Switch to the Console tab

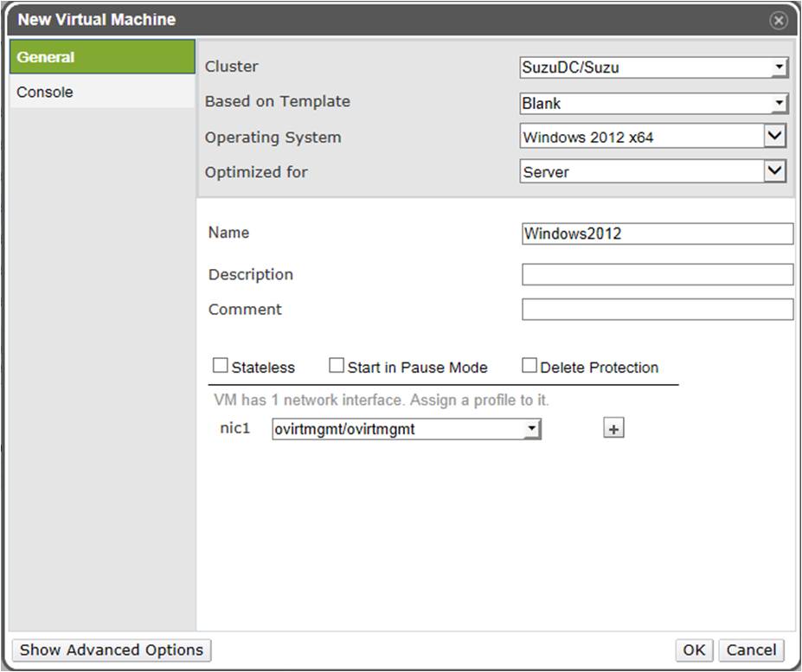click(102, 93)
